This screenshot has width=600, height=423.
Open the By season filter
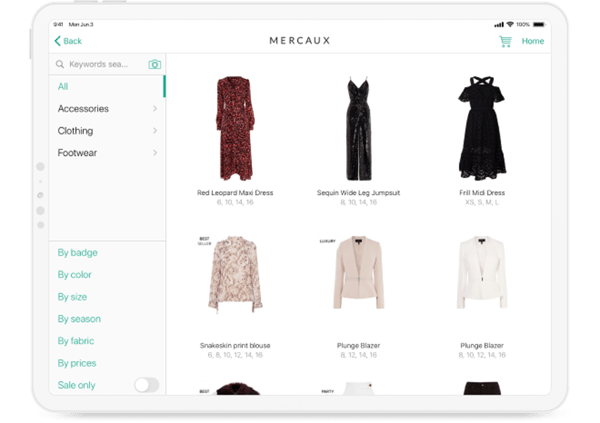(x=79, y=319)
